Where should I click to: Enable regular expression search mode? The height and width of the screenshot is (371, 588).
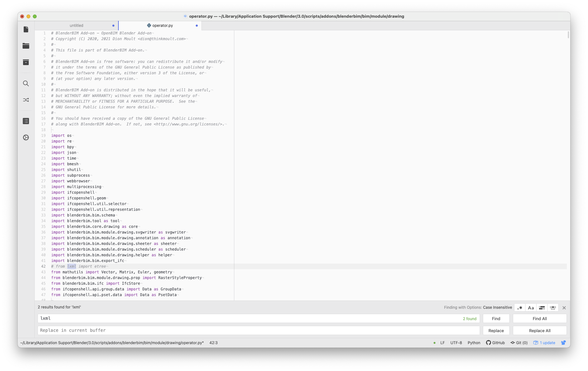[x=520, y=307]
